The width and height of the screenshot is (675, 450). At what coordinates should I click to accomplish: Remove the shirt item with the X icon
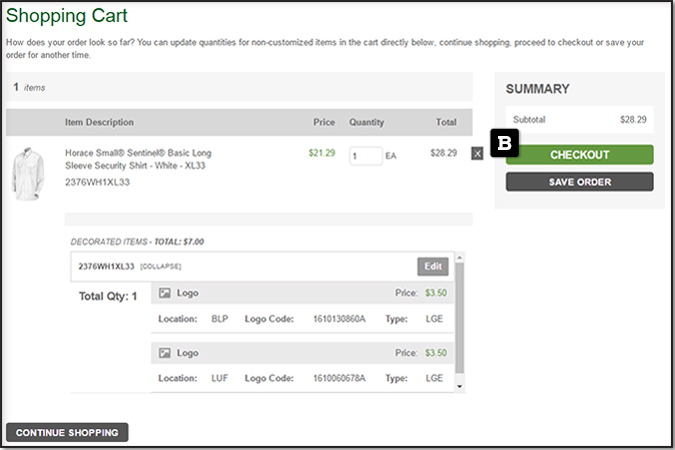(477, 153)
